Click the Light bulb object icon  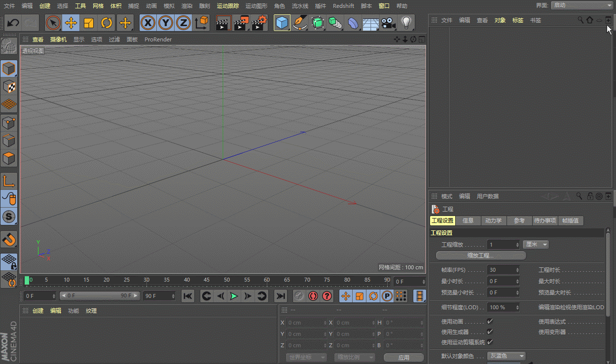tap(406, 23)
